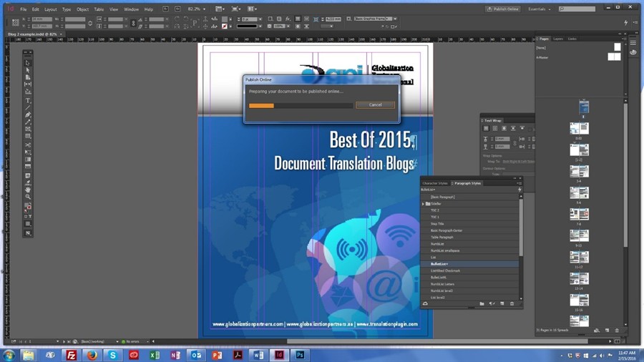Click the gray fill swatch in the control bar

click(x=224, y=19)
